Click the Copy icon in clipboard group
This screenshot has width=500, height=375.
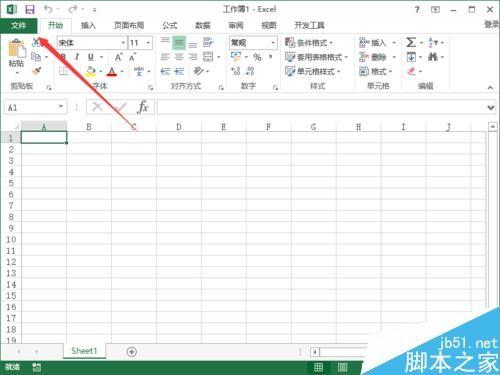click(36, 57)
